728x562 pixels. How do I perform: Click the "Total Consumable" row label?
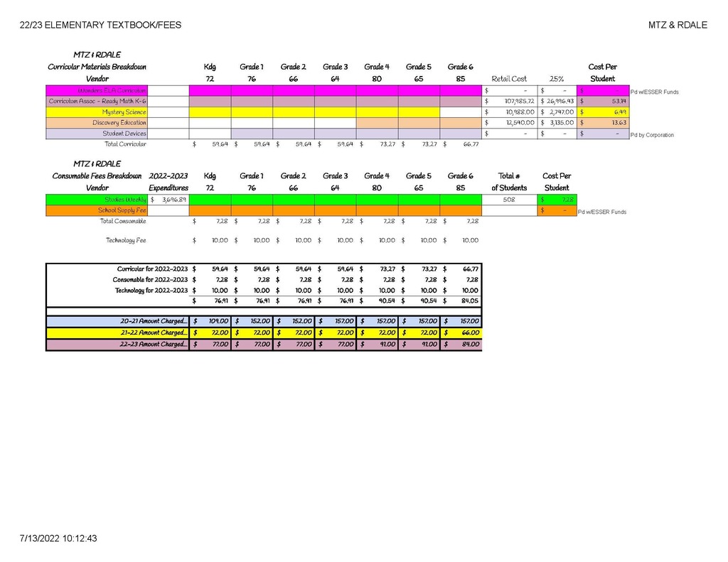coord(122,221)
